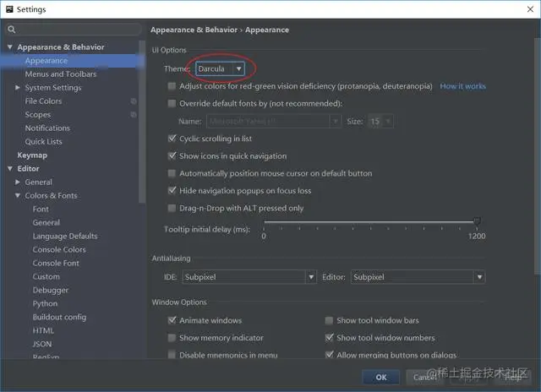Image resolution: width=541 pixels, height=392 pixels.
Task: Select HTML color settings
Action: point(43,330)
